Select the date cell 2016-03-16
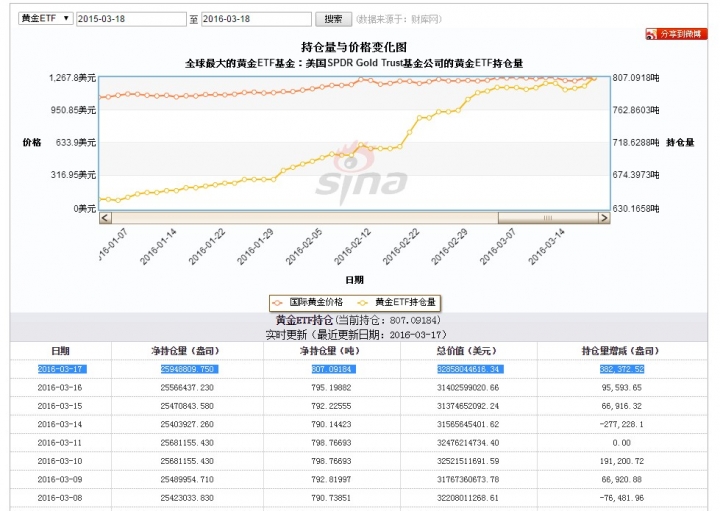This screenshot has width=720, height=511. (x=60, y=387)
